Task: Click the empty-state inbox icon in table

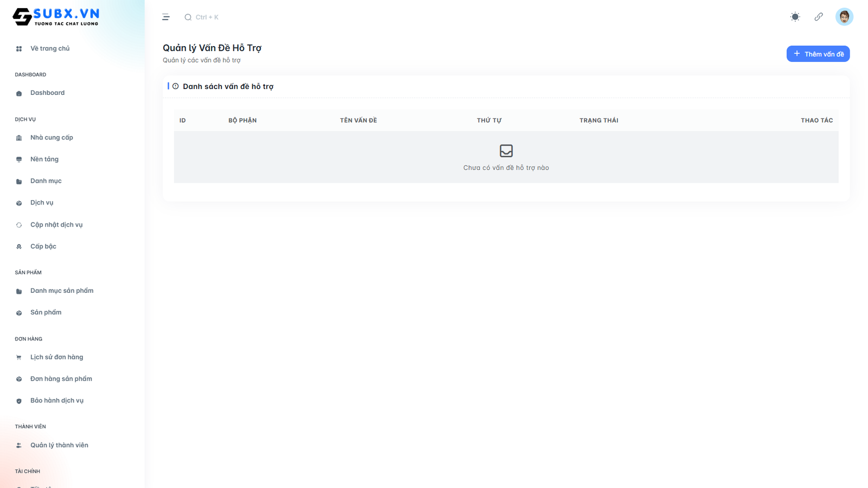Action: tap(506, 151)
